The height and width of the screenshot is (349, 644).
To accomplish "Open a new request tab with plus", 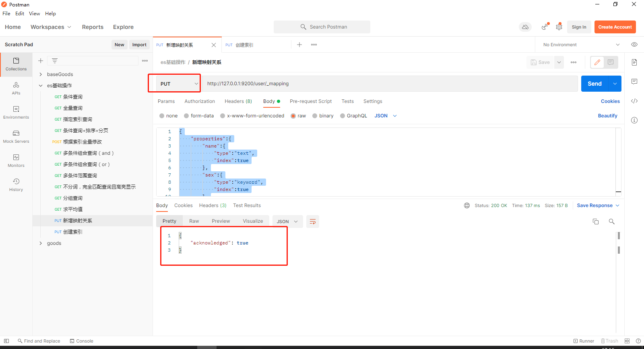I will click(x=299, y=45).
